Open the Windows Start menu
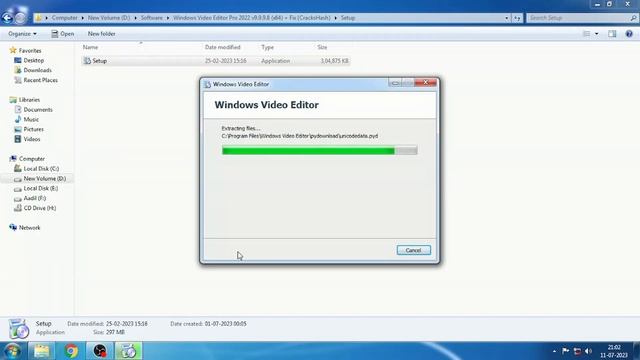The width and height of the screenshot is (640, 360). click(12, 351)
